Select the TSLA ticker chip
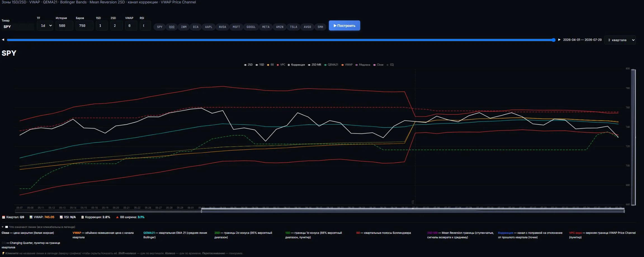 293,27
